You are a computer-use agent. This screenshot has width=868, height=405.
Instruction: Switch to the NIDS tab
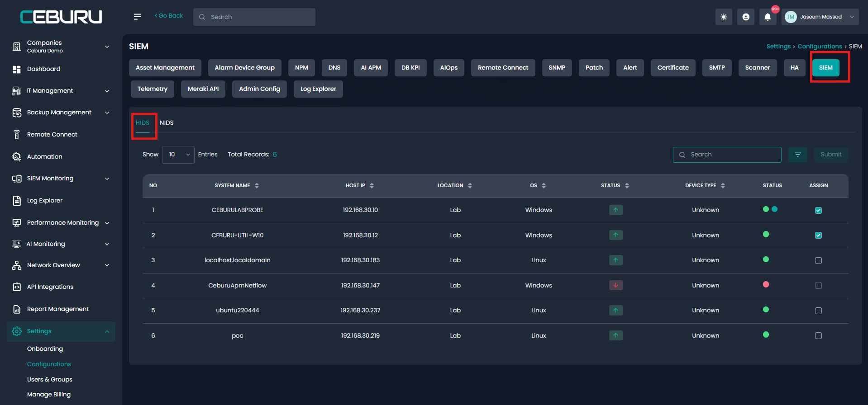click(167, 123)
